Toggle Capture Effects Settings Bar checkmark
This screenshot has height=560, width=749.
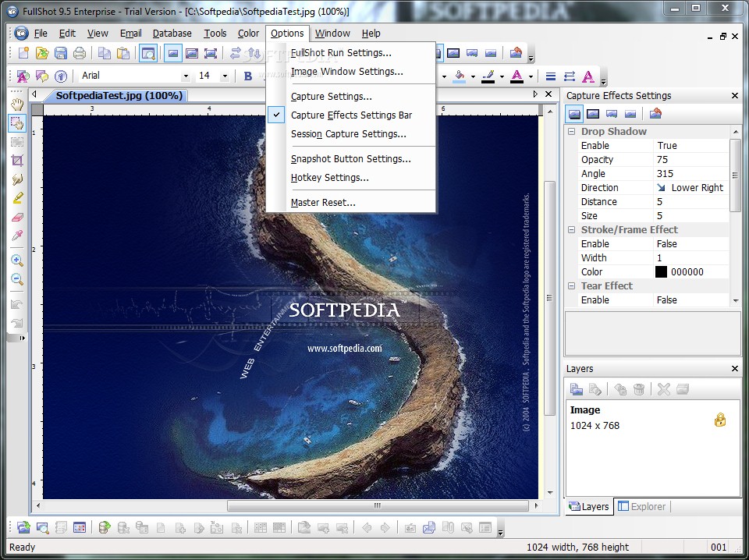(276, 115)
